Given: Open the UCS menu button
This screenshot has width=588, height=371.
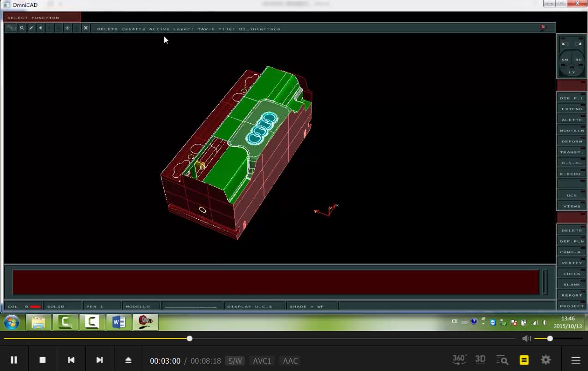Looking at the screenshot, I should pos(572,195).
